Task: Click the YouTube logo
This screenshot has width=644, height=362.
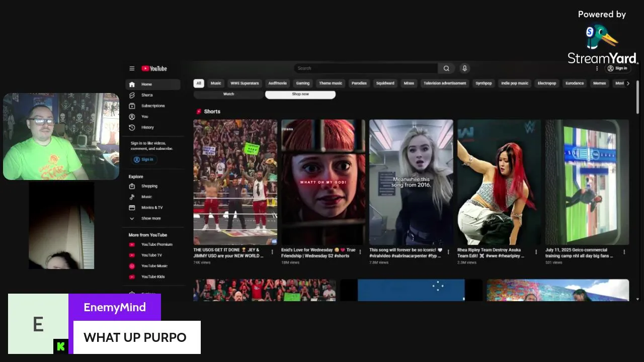Action: point(154,68)
